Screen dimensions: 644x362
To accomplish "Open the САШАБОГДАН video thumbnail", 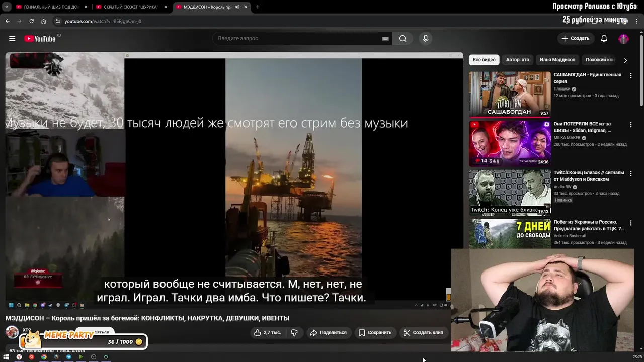I will click(510, 94).
